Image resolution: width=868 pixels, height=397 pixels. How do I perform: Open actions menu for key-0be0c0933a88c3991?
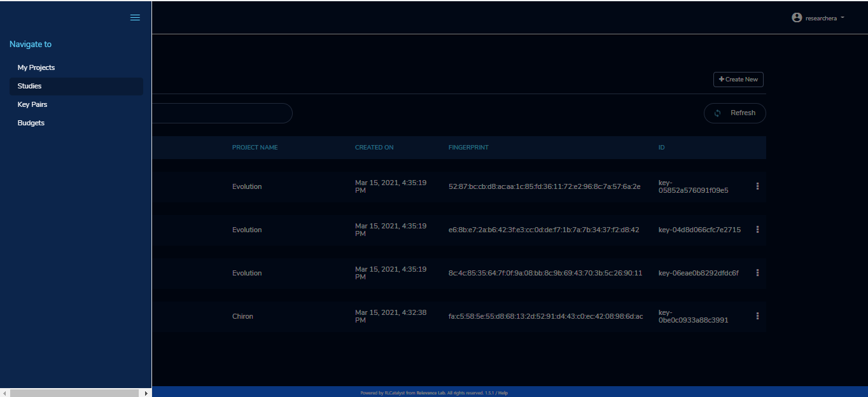click(757, 316)
